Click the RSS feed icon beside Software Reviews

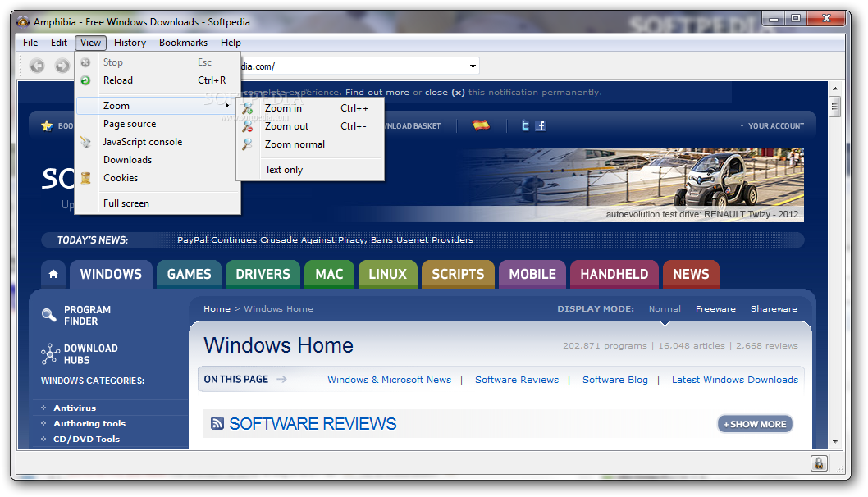point(217,423)
